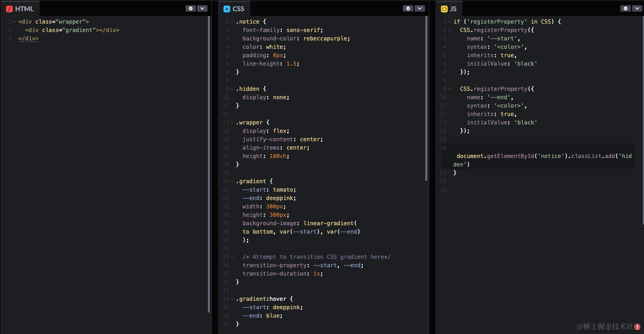Collapse the JS if-block fold arrow
This screenshot has height=334, width=644.
pos(450,22)
